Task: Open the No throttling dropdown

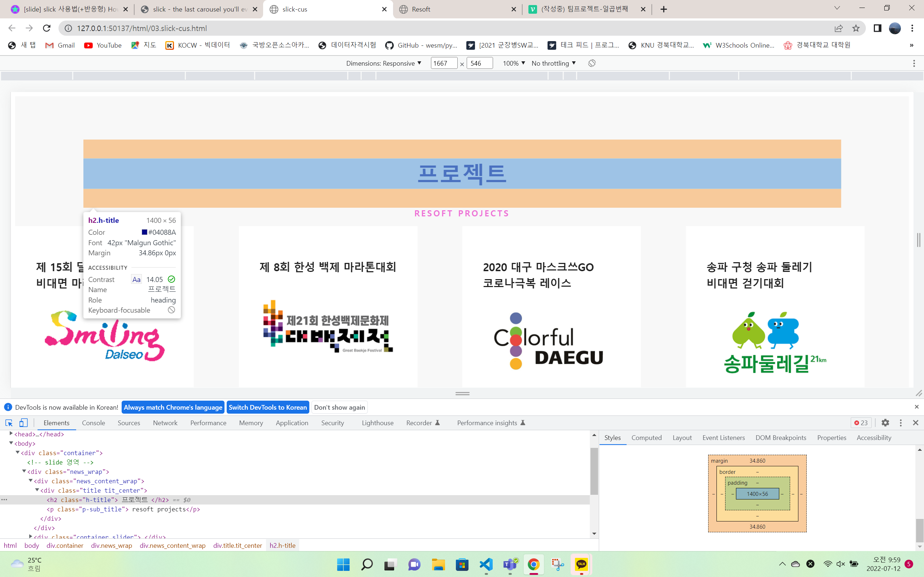Action: pyautogui.click(x=553, y=63)
